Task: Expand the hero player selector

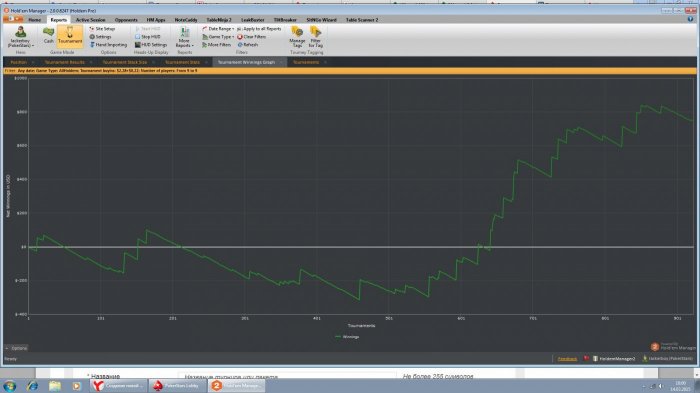Action: pyautogui.click(x=20, y=37)
